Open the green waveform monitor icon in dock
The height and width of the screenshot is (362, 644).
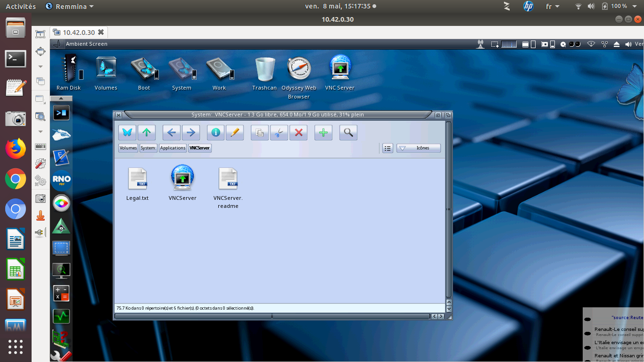(61, 316)
